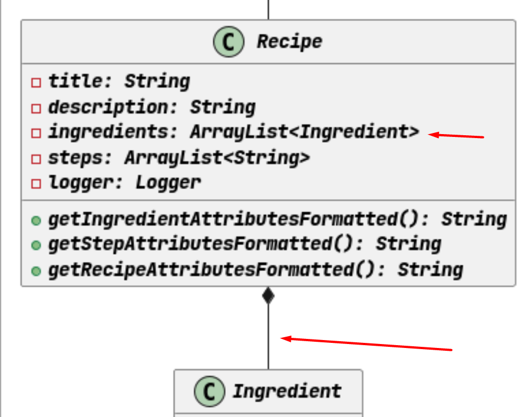Select the Ingredient class name
Viewport: 532px width, 417px height.
(287, 391)
